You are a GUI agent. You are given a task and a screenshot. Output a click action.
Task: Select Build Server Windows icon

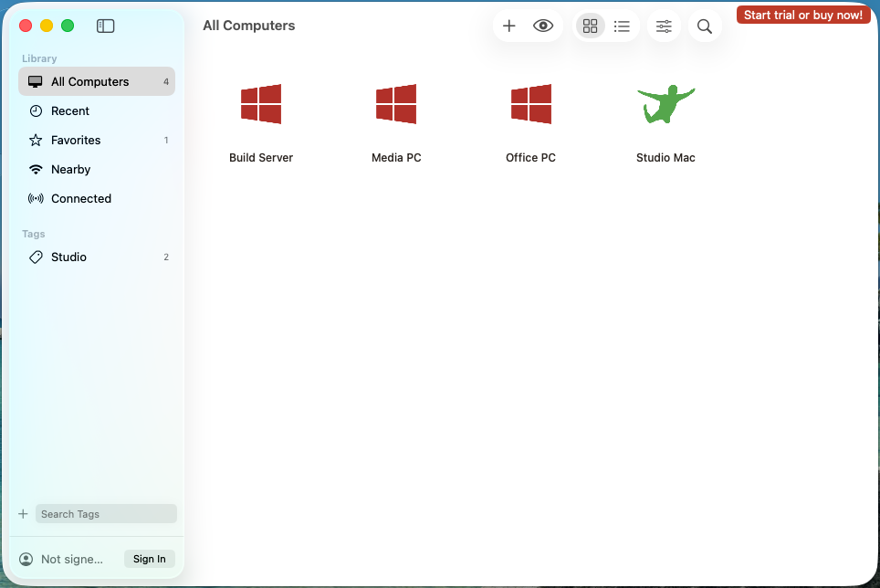pyautogui.click(x=261, y=104)
